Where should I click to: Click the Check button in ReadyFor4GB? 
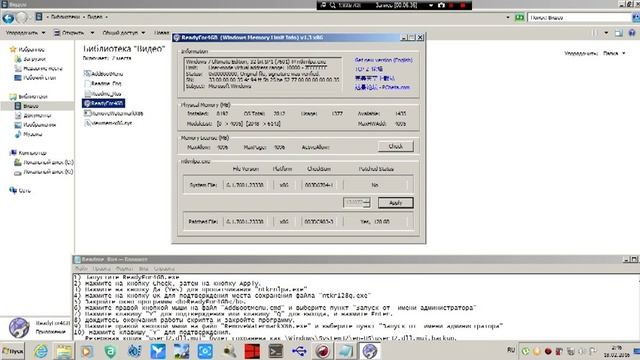(396, 146)
